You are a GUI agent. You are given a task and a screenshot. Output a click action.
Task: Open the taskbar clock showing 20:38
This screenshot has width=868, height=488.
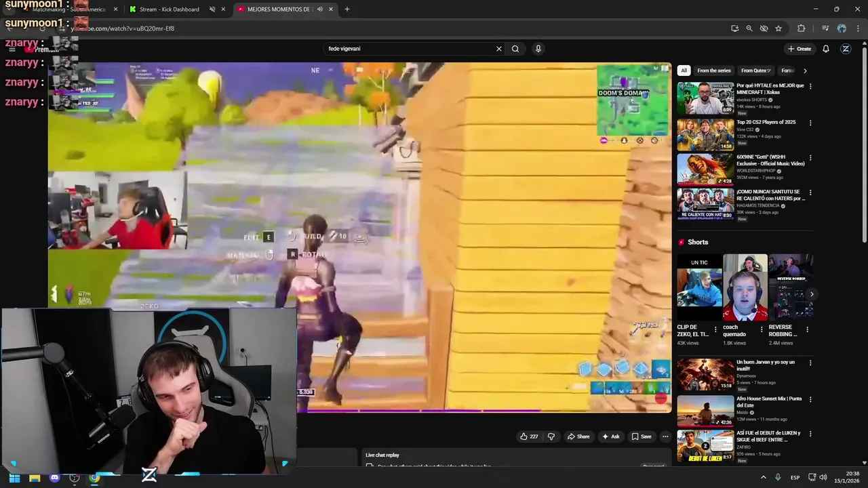(x=847, y=477)
